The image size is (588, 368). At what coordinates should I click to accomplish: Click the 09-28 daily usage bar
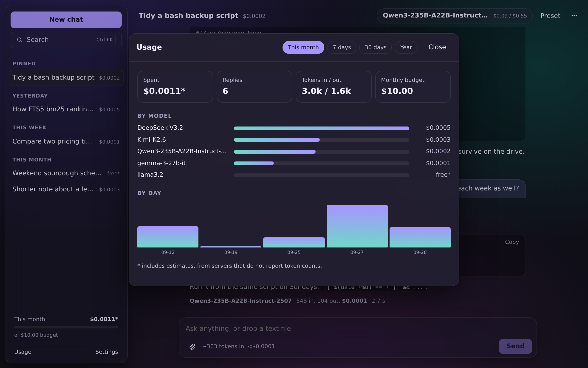click(x=420, y=237)
